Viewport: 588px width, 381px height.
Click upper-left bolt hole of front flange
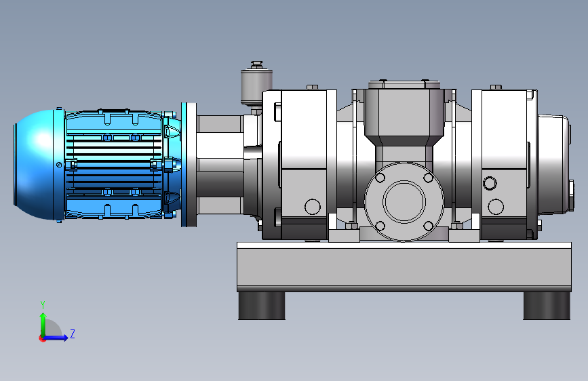tap(380, 178)
